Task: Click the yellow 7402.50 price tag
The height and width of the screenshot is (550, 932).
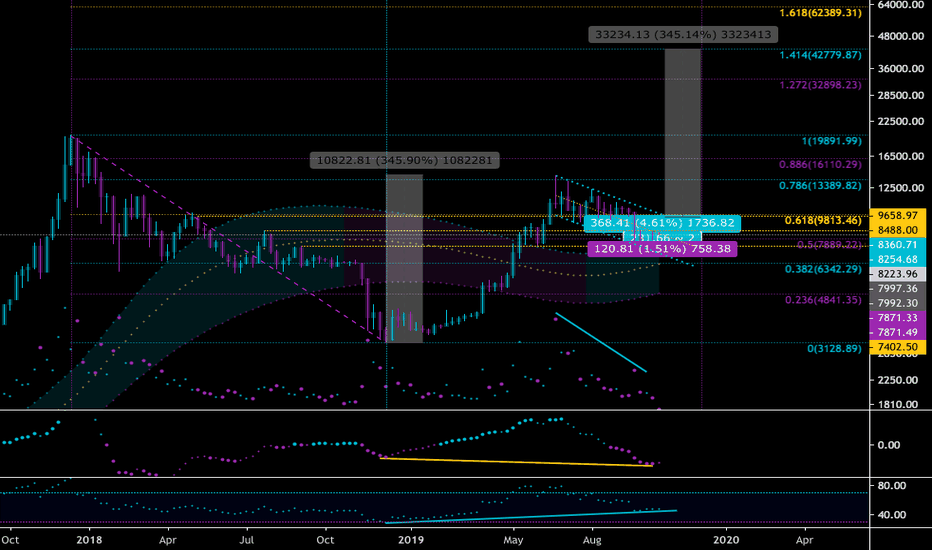Action: (898, 347)
